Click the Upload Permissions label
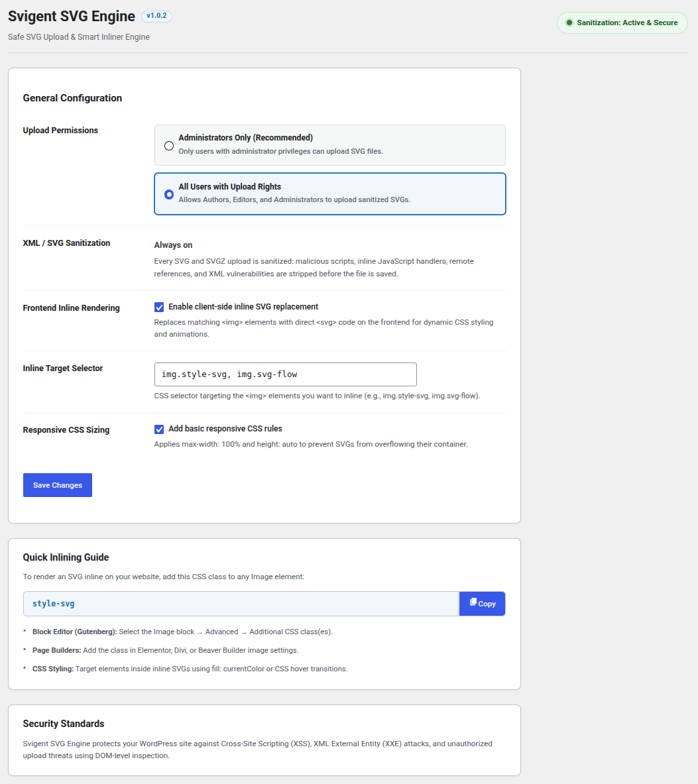 tap(60, 130)
